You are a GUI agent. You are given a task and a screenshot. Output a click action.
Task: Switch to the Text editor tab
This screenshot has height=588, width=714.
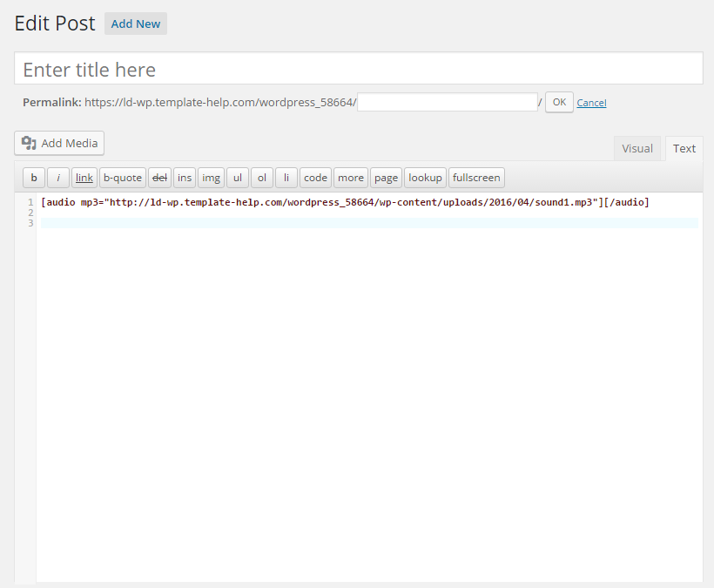point(684,148)
